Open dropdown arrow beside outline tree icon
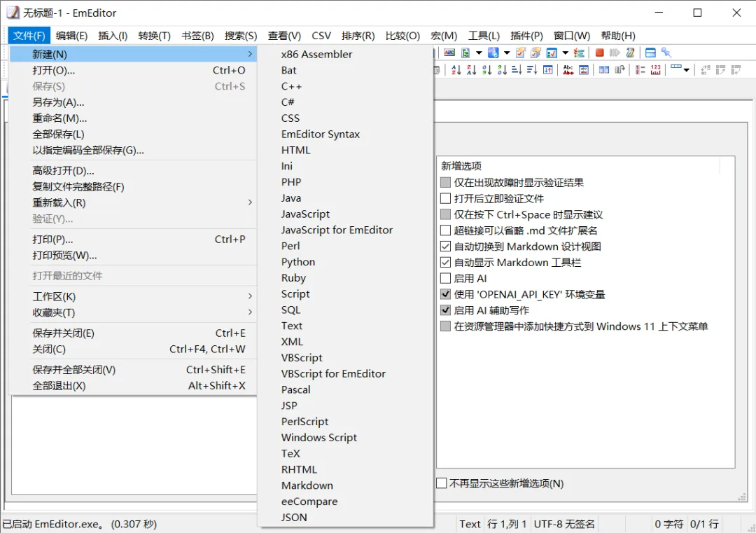 click(479, 53)
